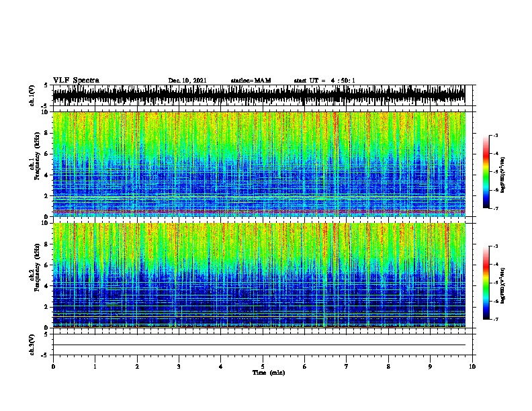Image resolution: width=532 pixels, height=411 pixels.
Task: Click the flat ch.3(V) trace panel
Action: [x=263, y=345]
